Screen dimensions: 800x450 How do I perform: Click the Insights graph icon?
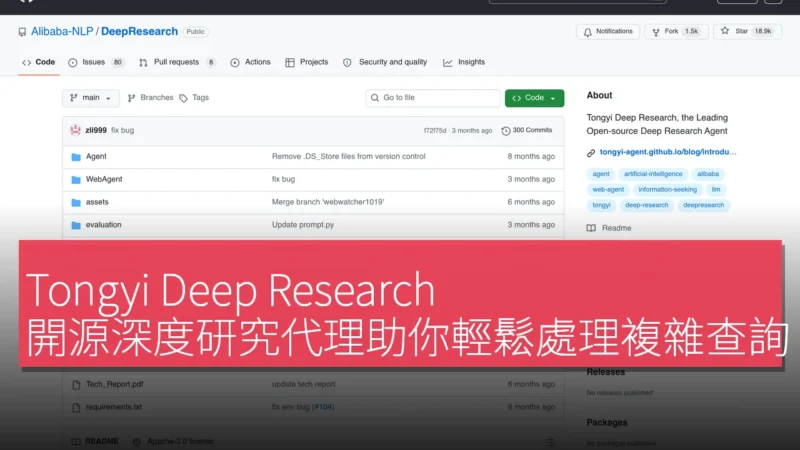click(447, 63)
